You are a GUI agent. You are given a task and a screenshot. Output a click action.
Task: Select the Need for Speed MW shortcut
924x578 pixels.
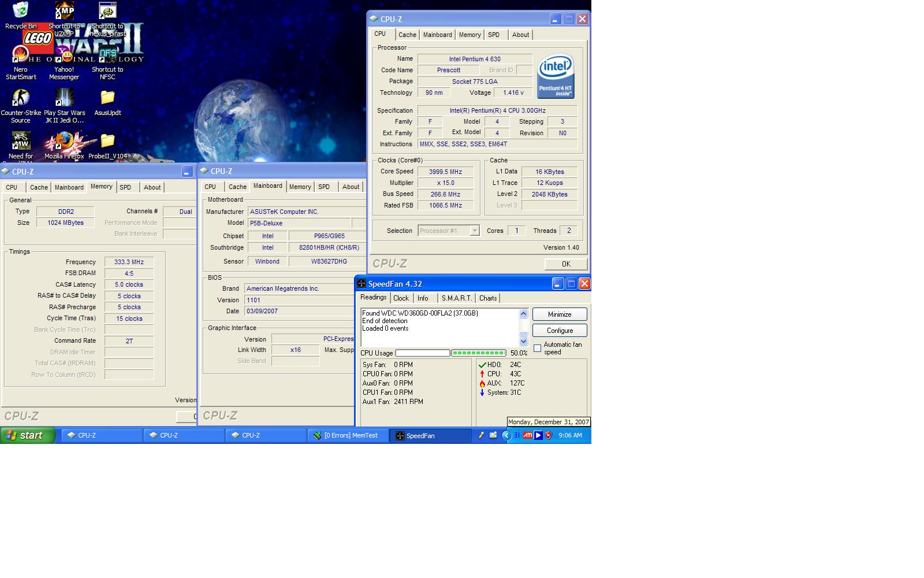(x=21, y=141)
